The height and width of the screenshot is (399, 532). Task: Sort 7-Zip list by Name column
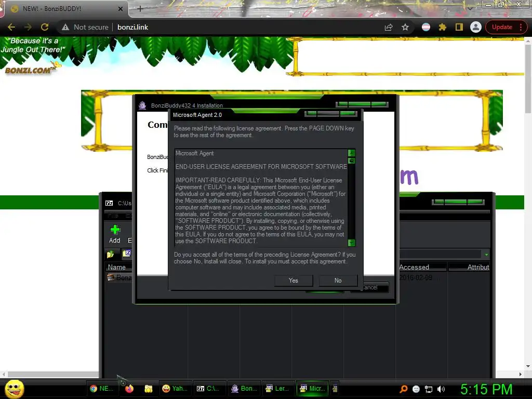(x=118, y=267)
